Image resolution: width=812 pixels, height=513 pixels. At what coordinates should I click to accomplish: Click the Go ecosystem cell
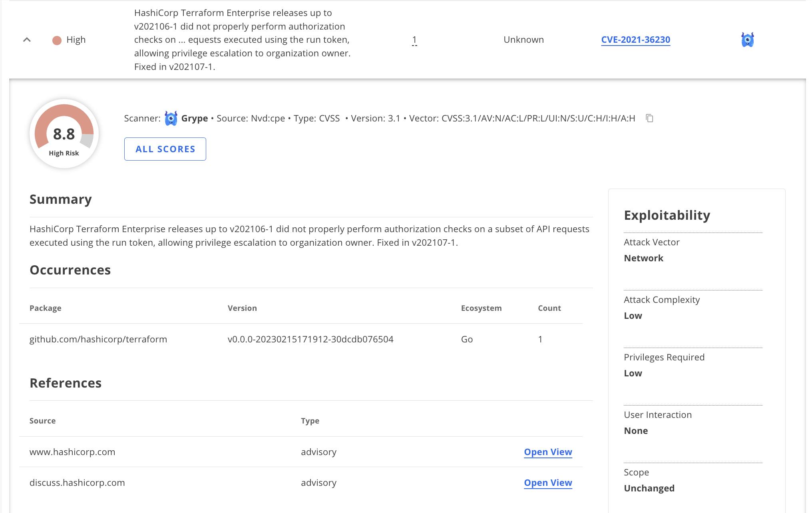click(467, 339)
